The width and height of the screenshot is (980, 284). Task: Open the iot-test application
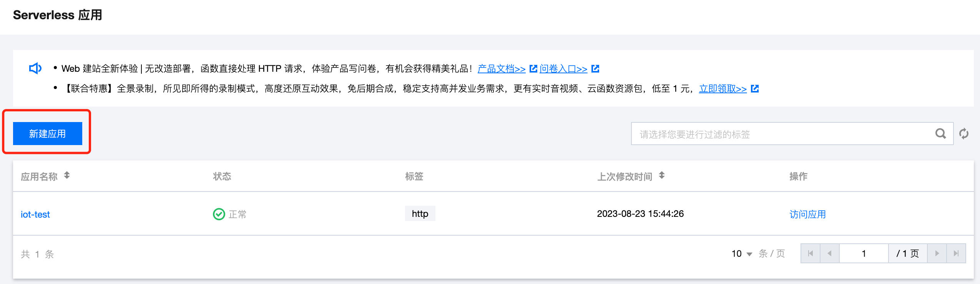35,215
